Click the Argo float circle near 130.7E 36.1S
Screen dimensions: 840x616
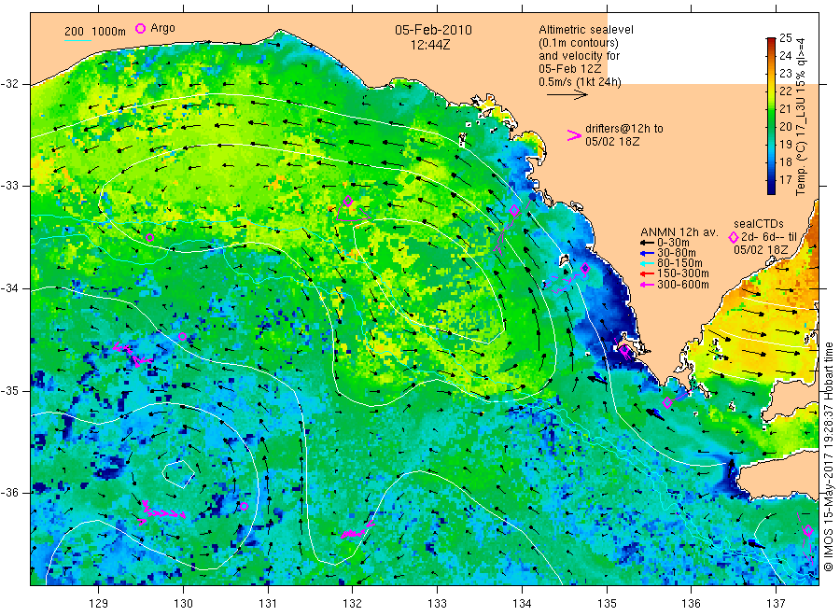(244, 506)
